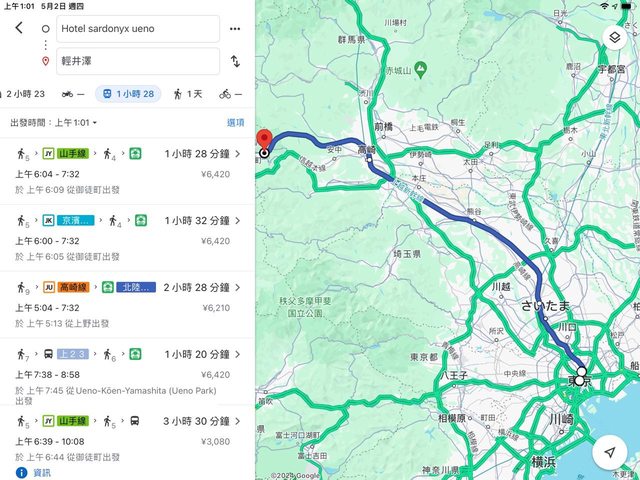Edit the Hotel sardonyx ueno origin field
The height and width of the screenshot is (480, 640).
[137, 28]
